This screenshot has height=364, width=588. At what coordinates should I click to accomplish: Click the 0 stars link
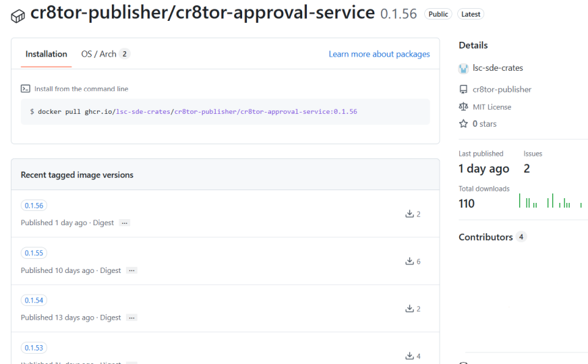[x=484, y=124]
